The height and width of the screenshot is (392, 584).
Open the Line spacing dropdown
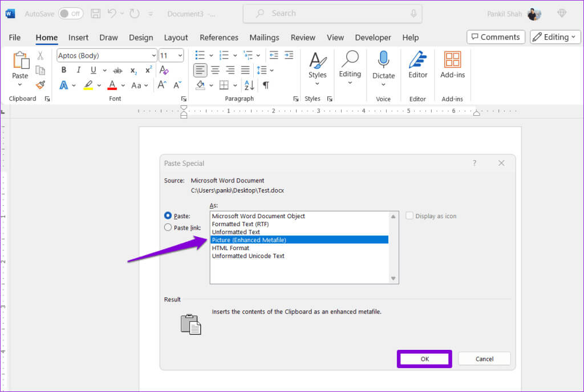tap(272, 70)
